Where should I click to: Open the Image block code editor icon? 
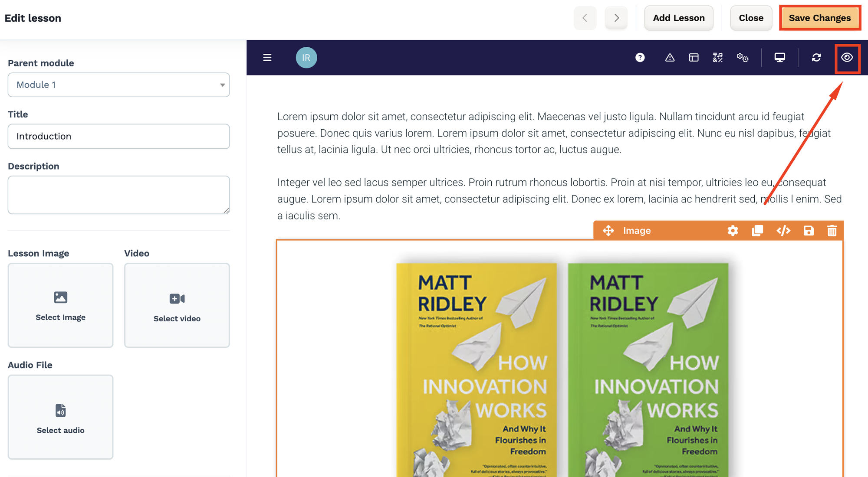[x=783, y=231]
